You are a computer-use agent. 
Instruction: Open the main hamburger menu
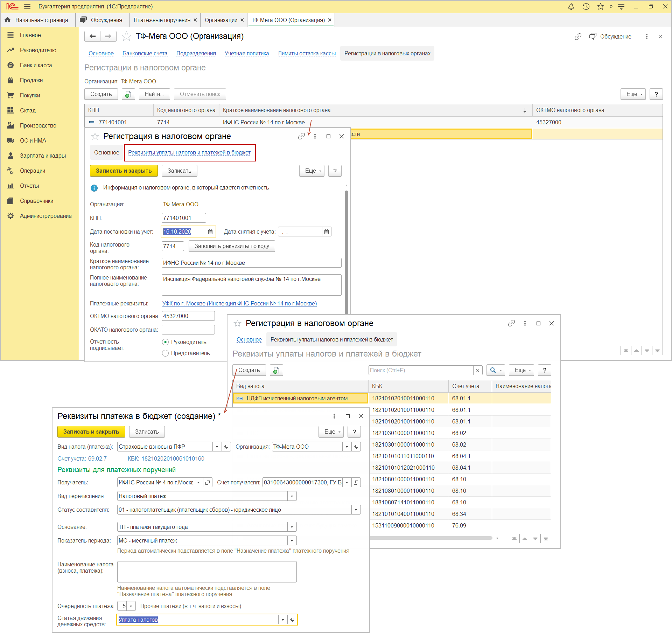point(27,7)
